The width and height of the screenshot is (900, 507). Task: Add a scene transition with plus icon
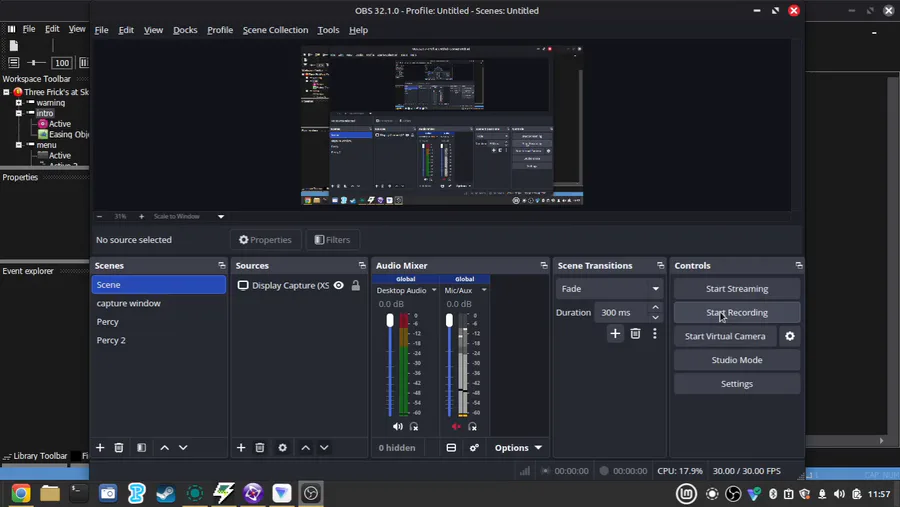coord(615,334)
